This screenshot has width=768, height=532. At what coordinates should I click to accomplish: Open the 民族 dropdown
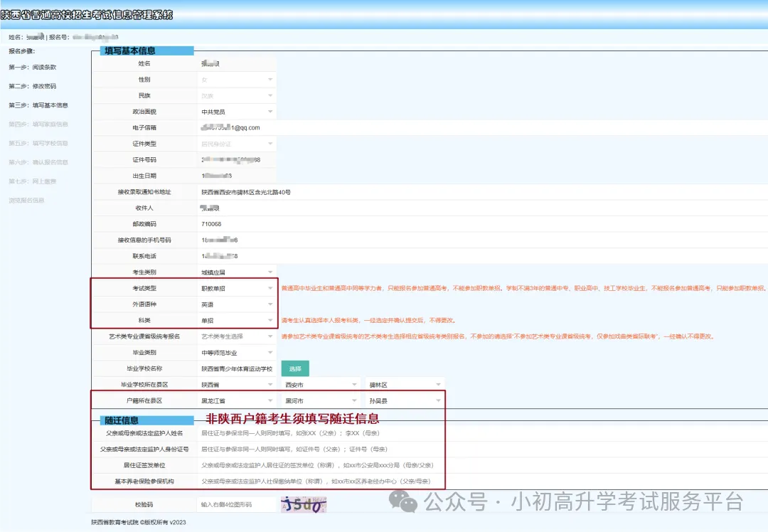tap(237, 95)
